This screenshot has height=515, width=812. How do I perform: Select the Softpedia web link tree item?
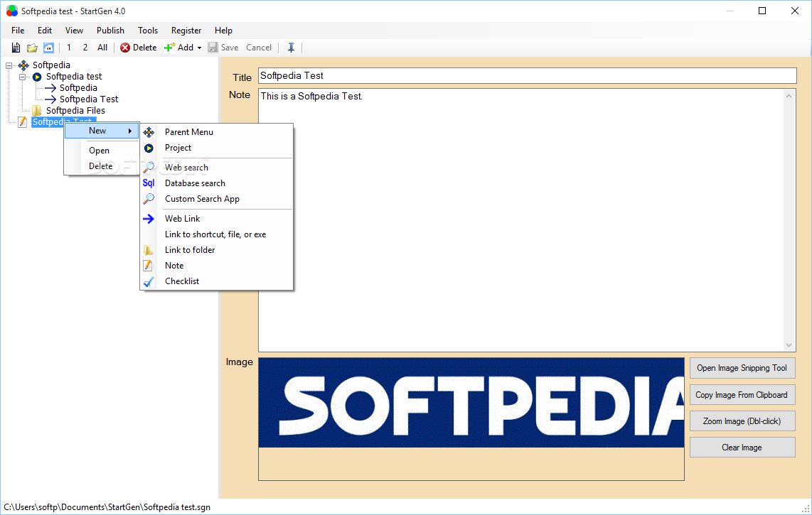(x=78, y=88)
